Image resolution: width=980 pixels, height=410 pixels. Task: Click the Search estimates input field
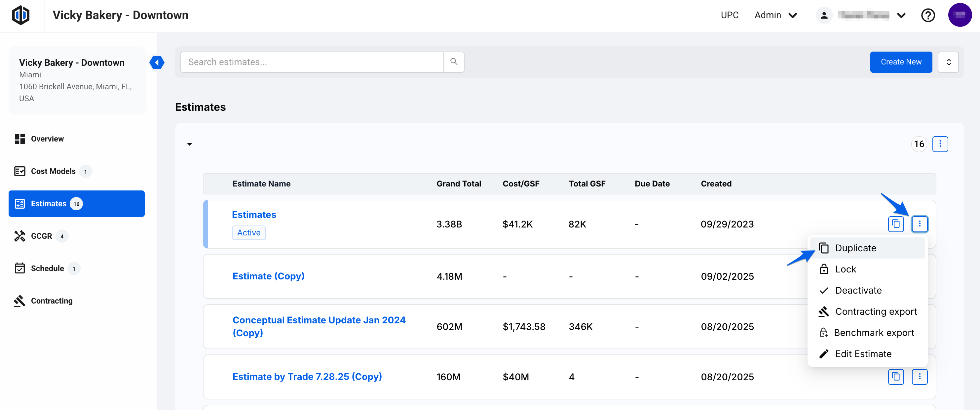point(312,62)
